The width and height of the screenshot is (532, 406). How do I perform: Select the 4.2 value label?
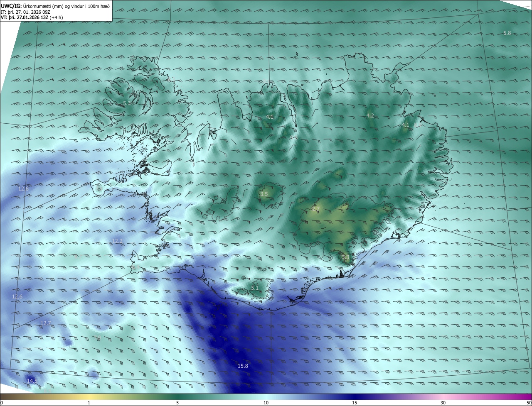(x=370, y=115)
